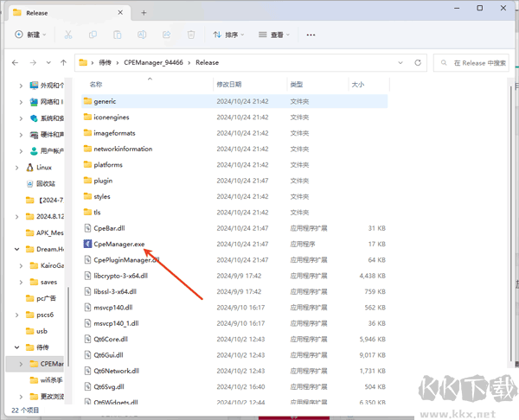Screen dimensions: 519x420
Task: Select the Qt6Core.dll file
Action: [x=111, y=339]
